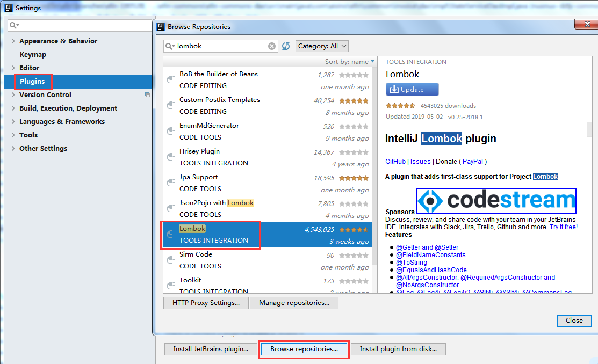598x364 pixels.
Task: Click the codestream sponsor logo
Action: click(x=496, y=200)
